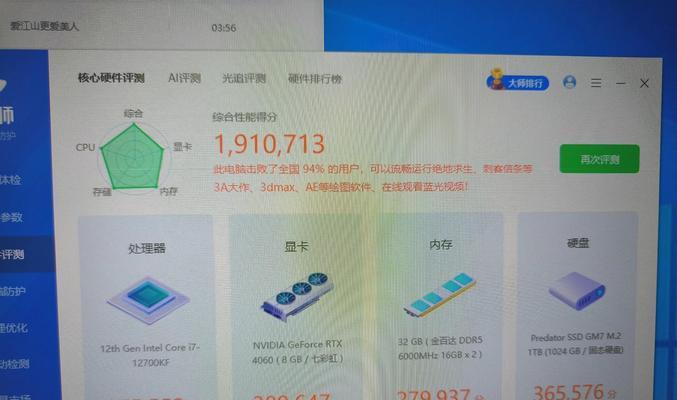Click the 12th Gen Intel Core i7-12700KF text
This screenshot has width=677, height=400.
(x=150, y=355)
